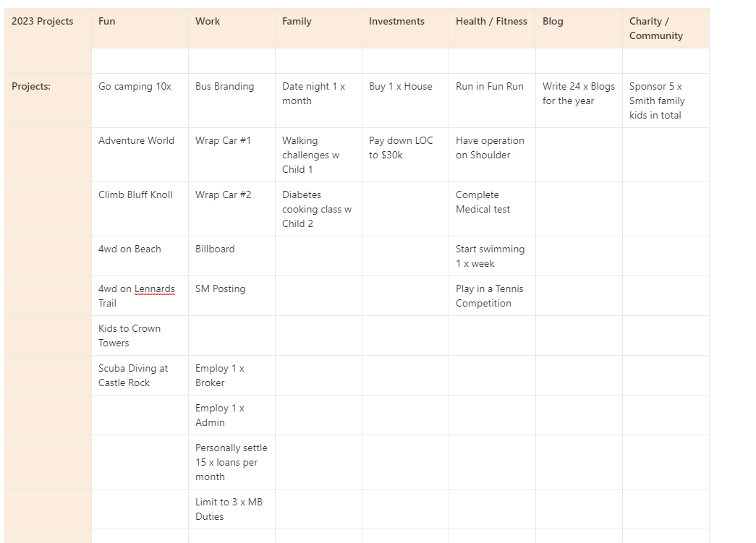This screenshot has height=543, width=756.
Task: Click the misspelled word 'Lennards'
Action: point(154,288)
